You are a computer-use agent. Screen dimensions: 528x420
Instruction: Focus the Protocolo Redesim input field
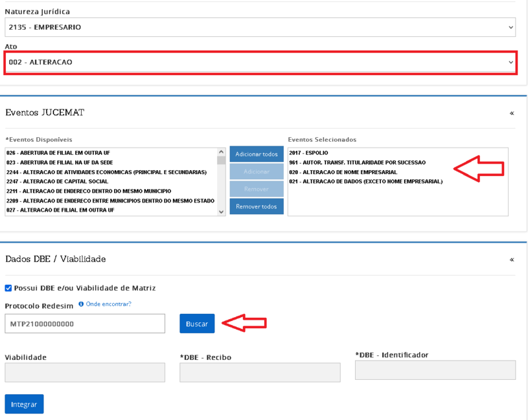pos(85,324)
